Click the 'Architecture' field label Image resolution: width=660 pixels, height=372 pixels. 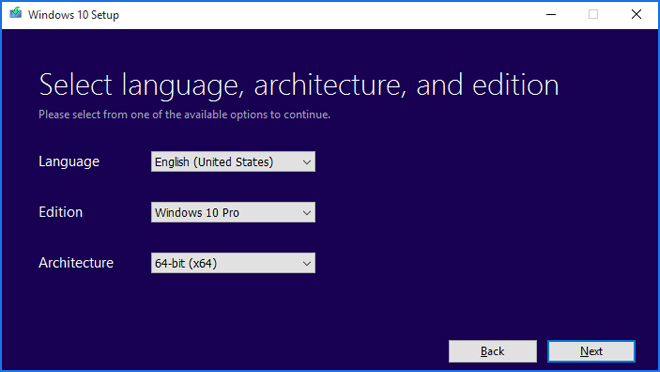pyautogui.click(x=76, y=263)
